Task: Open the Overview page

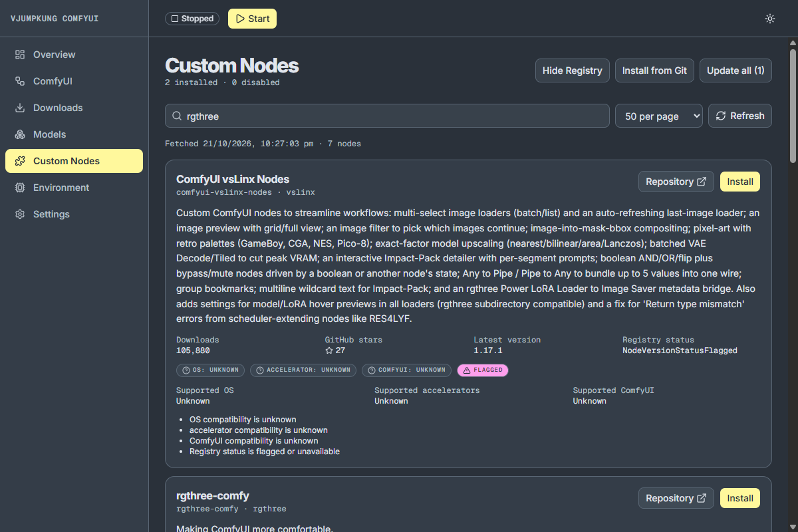Action: pyautogui.click(x=74, y=55)
